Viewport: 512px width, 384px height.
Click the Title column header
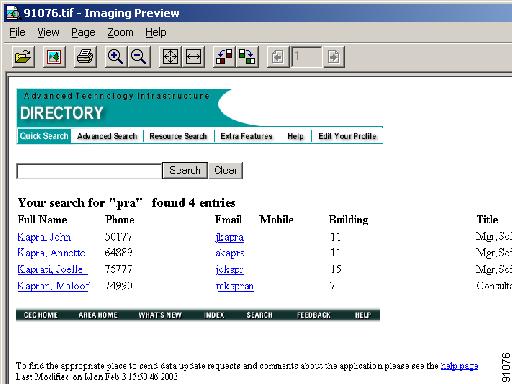pos(487,220)
